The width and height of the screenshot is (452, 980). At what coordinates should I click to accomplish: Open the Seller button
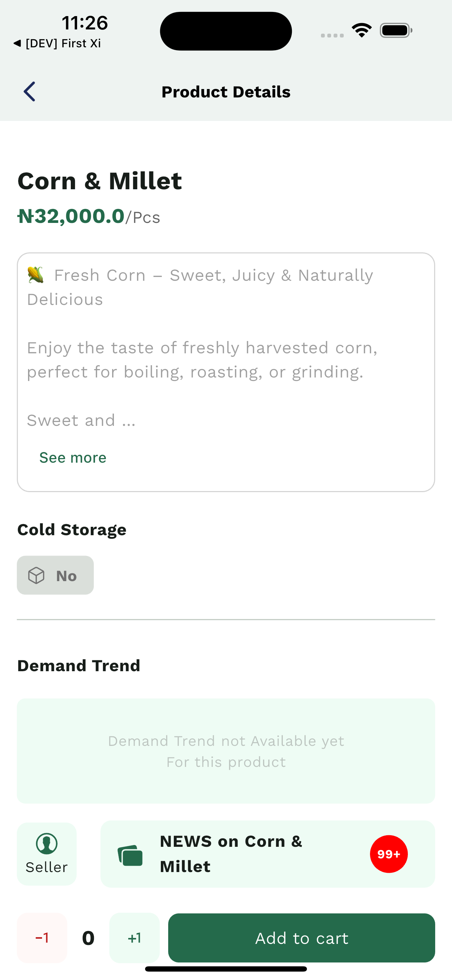pos(47,854)
